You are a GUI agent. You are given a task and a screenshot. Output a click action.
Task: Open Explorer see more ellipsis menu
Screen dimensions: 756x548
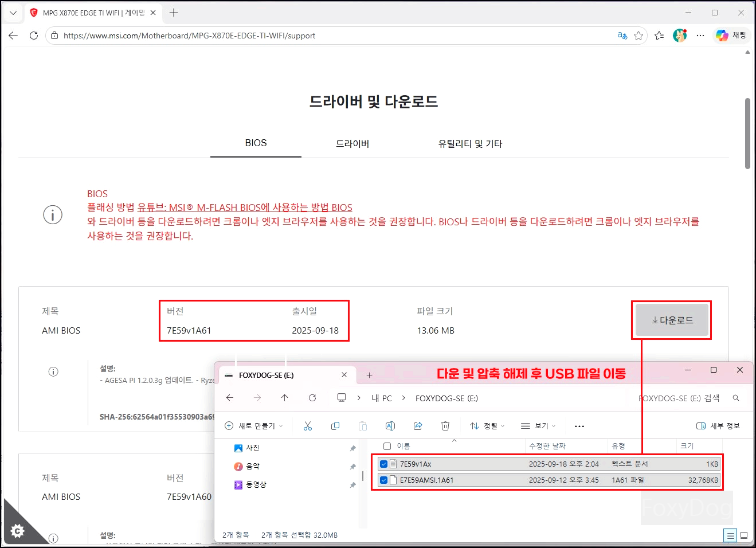pos(579,426)
